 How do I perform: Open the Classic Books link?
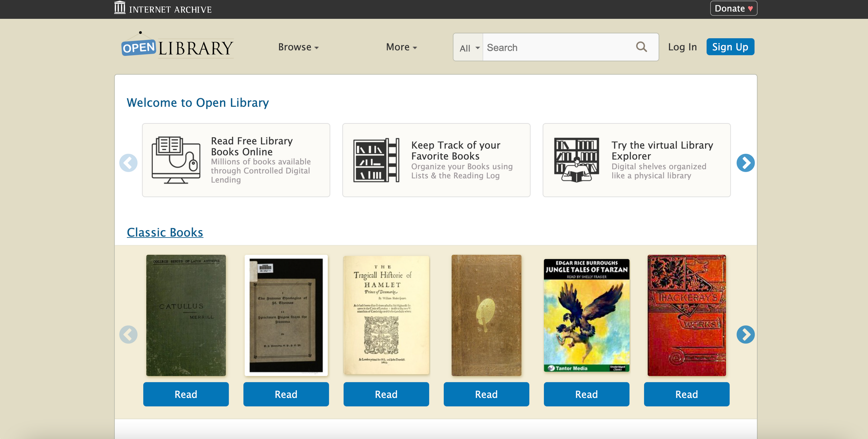(x=165, y=232)
